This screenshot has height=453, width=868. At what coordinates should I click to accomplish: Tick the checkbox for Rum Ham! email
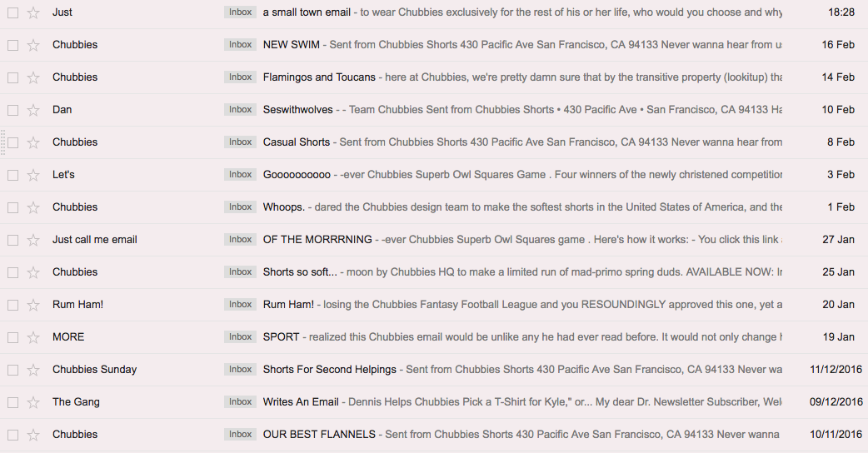pyautogui.click(x=12, y=305)
